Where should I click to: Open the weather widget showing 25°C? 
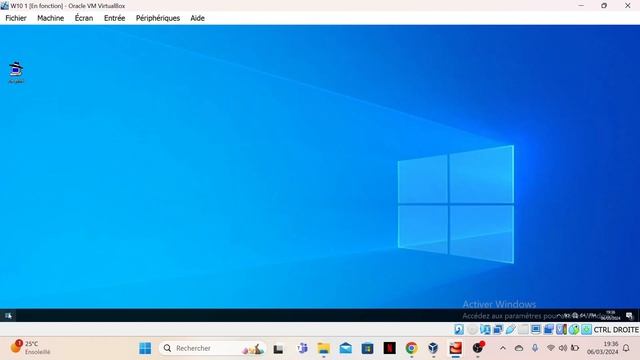pyautogui.click(x=30, y=347)
